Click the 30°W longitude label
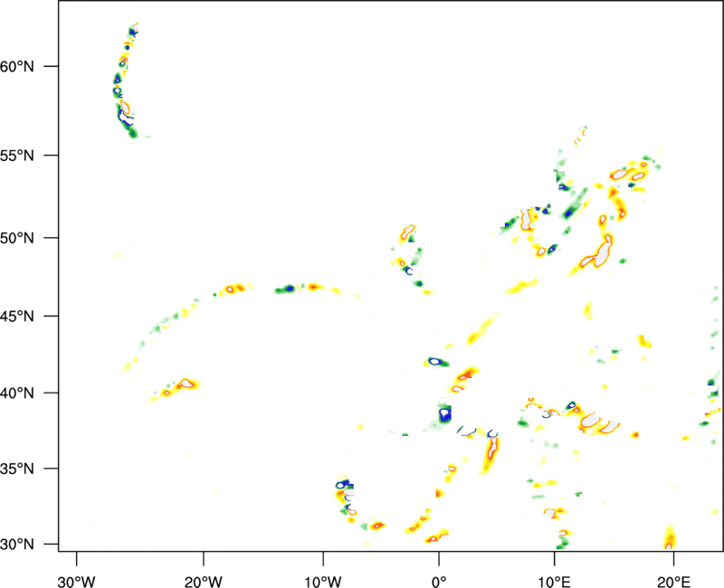Viewport: 724px width, 588px height. 76,582
